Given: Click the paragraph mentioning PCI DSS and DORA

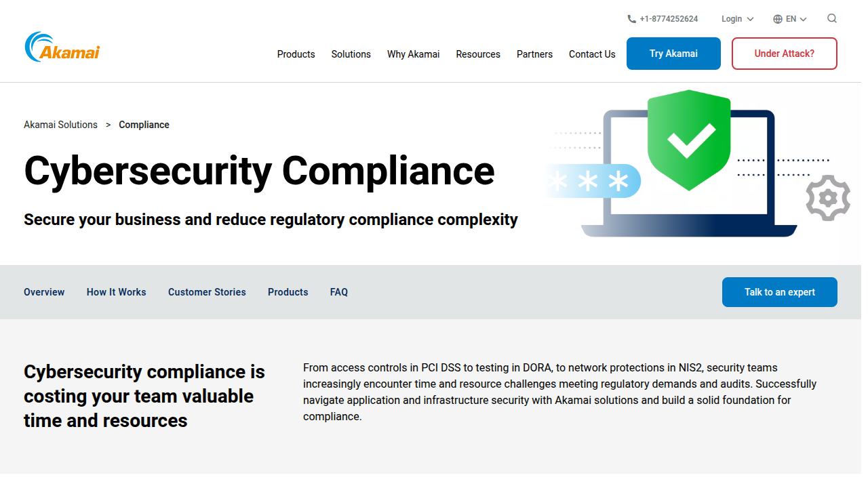Looking at the screenshot, I should point(559,392).
